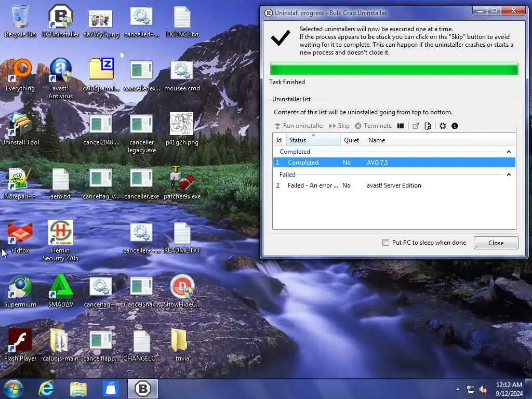Select the README.TXT file icon
This screenshot has width=532, height=399.
182,238
